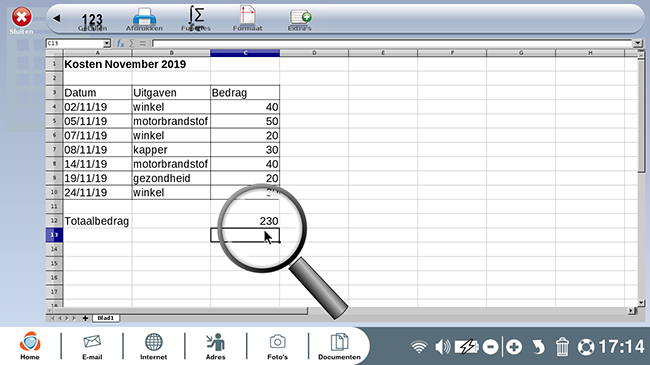Screen dimensions: 650x365
Task: Select column E header
Action: coord(383,53)
